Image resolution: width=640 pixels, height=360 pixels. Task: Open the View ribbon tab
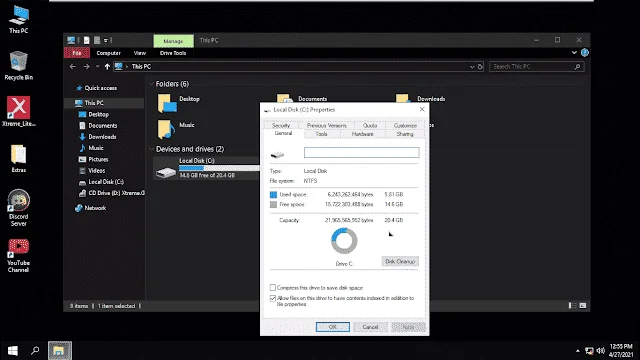pos(140,53)
